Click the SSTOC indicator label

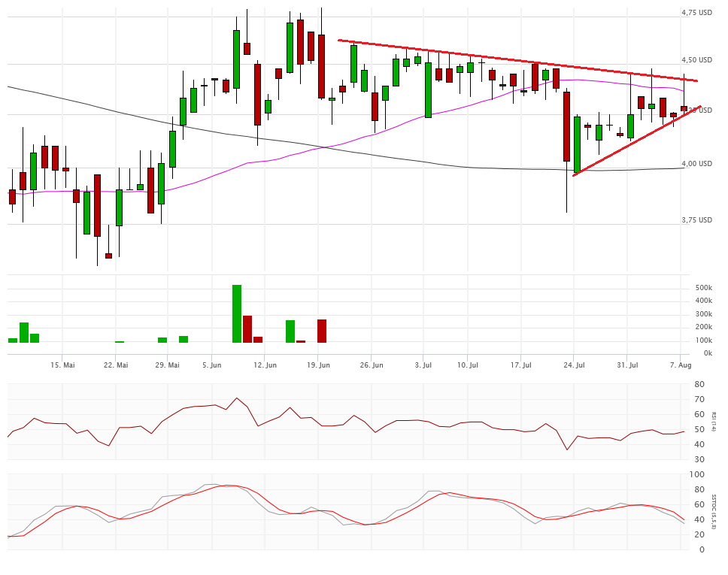tap(714, 512)
